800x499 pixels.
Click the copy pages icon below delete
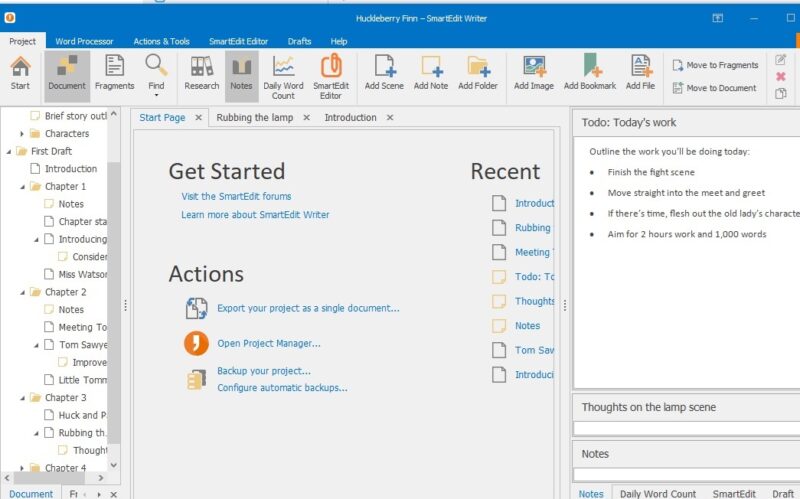[780, 93]
